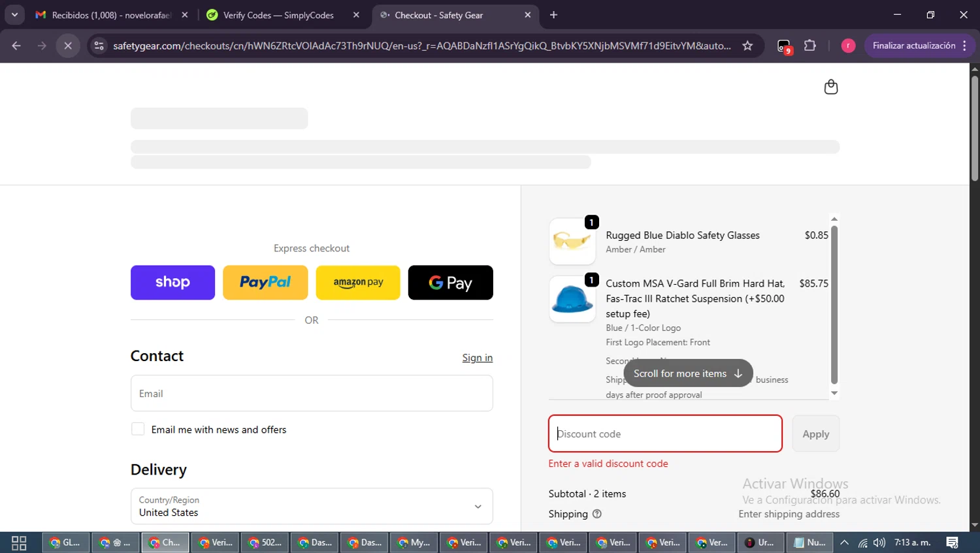Viewport: 980px width, 553px height.
Task: Stop the page from loading
Action: [68, 46]
